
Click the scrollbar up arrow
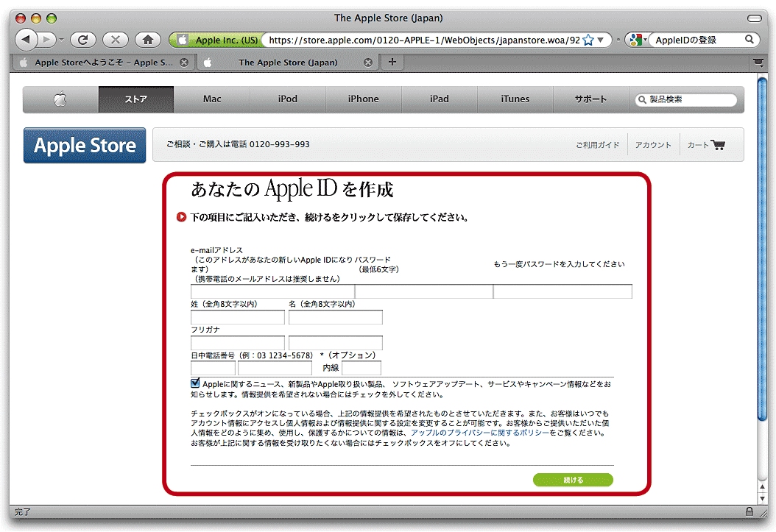(x=762, y=486)
